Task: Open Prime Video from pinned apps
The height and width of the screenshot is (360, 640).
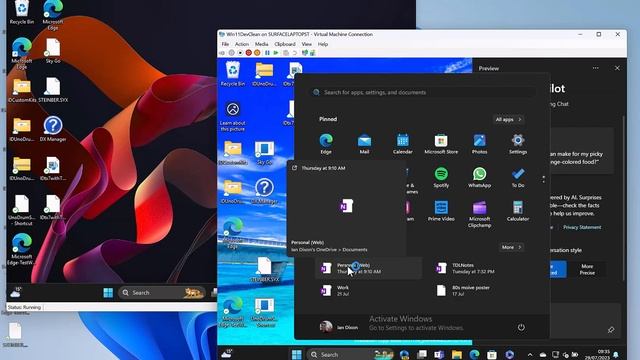Action: (x=441, y=211)
